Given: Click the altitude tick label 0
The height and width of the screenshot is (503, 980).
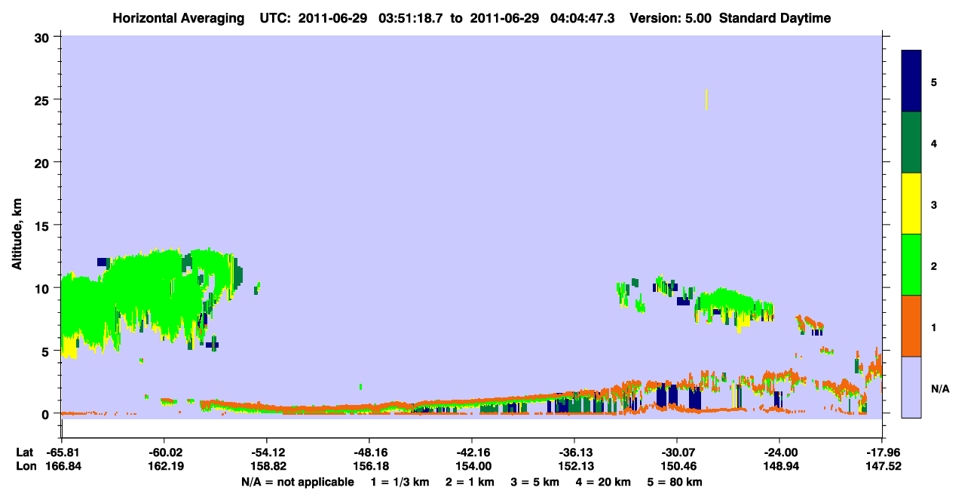Looking at the screenshot, I should pyautogui.click(x=47, y=414).
